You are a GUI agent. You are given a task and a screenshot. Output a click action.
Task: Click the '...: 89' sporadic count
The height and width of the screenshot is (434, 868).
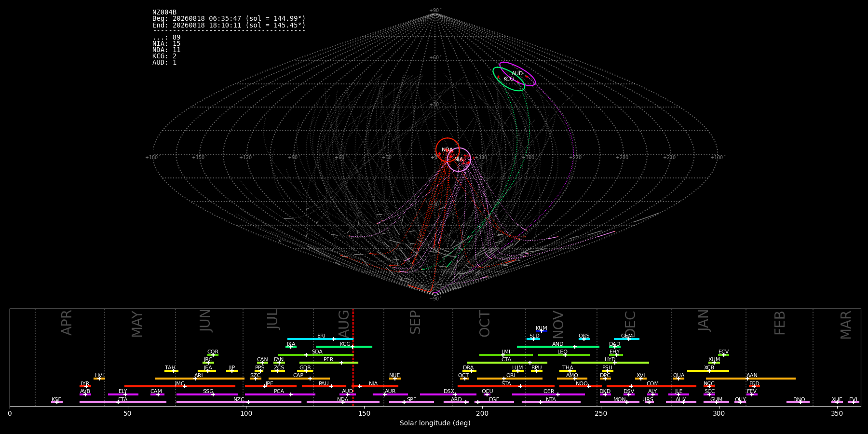pyautogui.click(x=166, y=38)
